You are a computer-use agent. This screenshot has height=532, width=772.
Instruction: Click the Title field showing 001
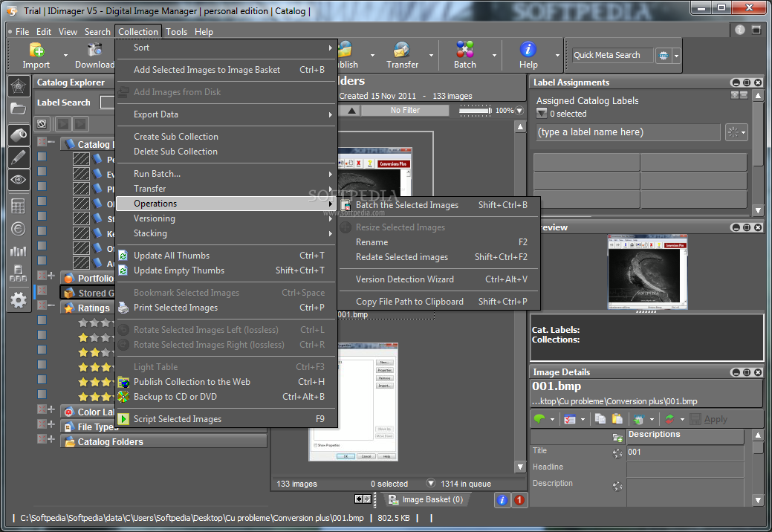click(x=685, y=452)
